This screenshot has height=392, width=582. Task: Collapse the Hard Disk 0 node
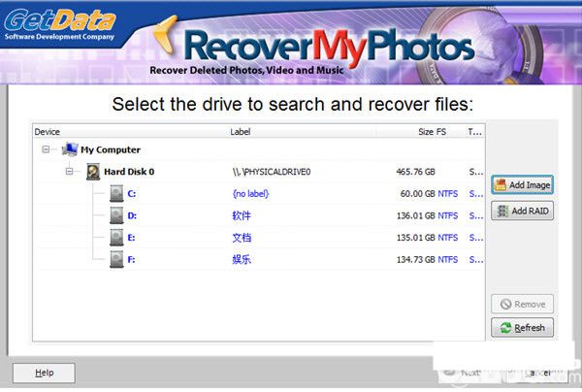[69, 171]
